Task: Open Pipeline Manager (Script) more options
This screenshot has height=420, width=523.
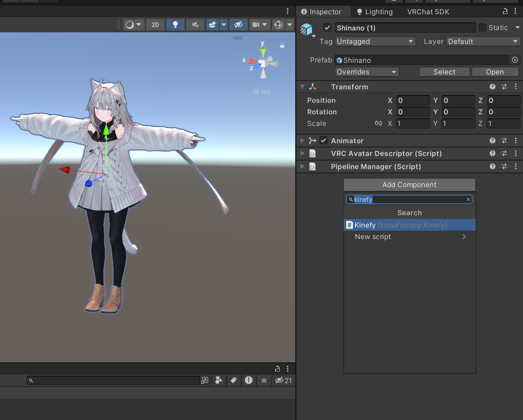Action: coord(516,166)
